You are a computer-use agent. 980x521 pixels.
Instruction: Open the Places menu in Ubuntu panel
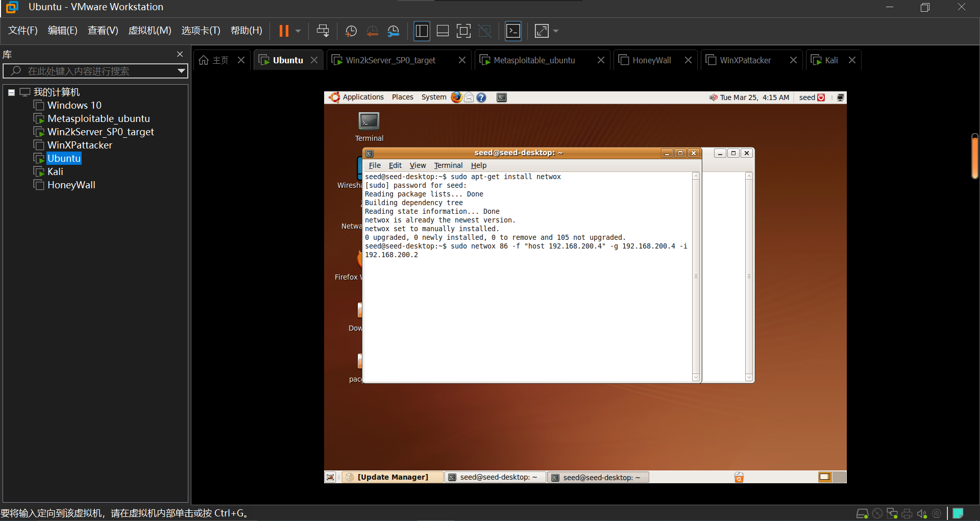[402, 97]
